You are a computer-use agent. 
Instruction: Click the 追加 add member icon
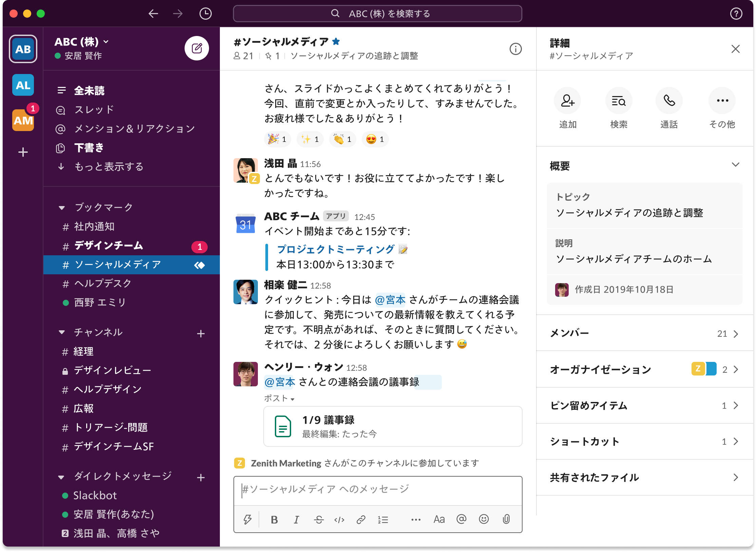click(567, 100)
